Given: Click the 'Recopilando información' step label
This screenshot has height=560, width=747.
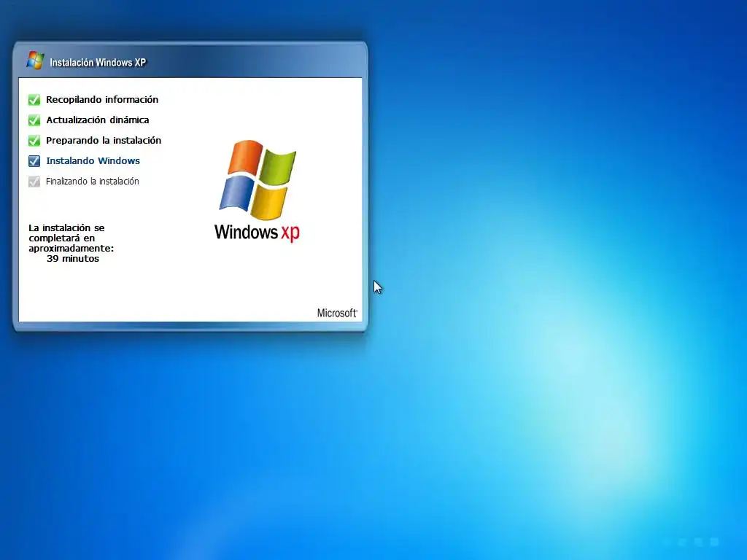Looking at the screenshot, I should [102, 99].
